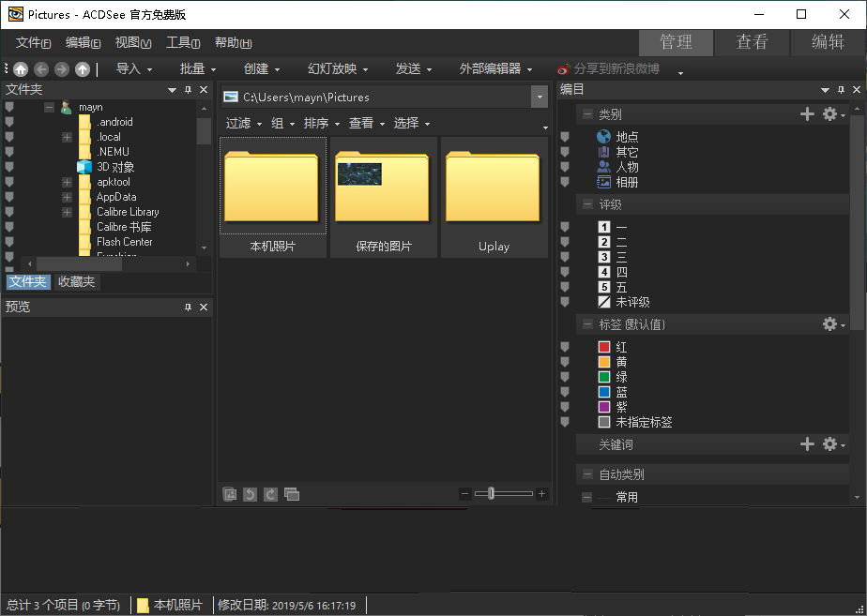This screenshot has height=616, width=867.
Task: Select the 人物 category icon
Action: pyautogui.click(x=604, y=167)
